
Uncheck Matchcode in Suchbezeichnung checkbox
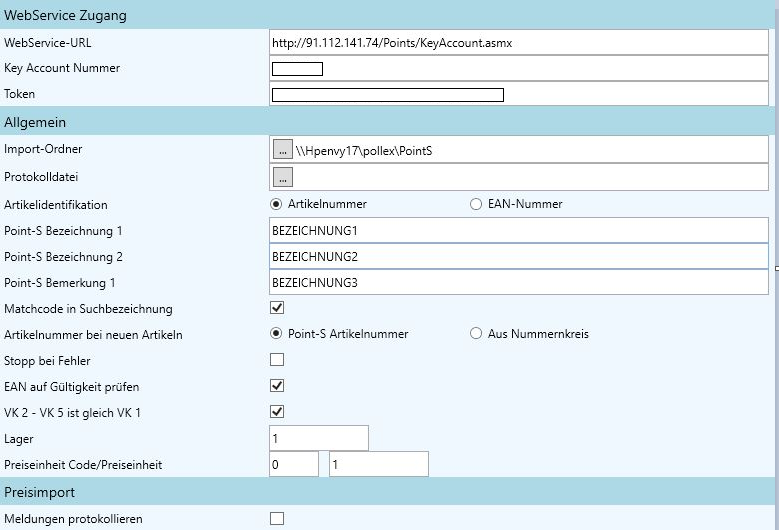pyautogui.click(x=277, y=308)
